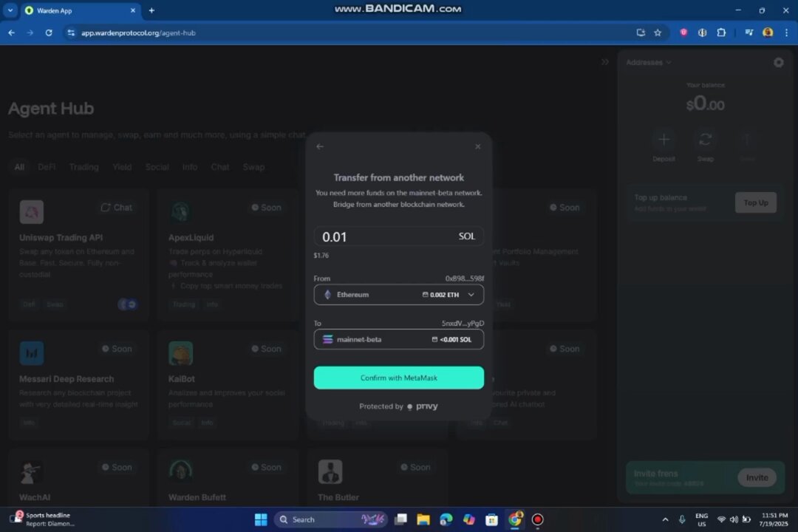Select the DeFi filter tab
Viewport: 798px width, 532px height.
click(x=47, y=167)
